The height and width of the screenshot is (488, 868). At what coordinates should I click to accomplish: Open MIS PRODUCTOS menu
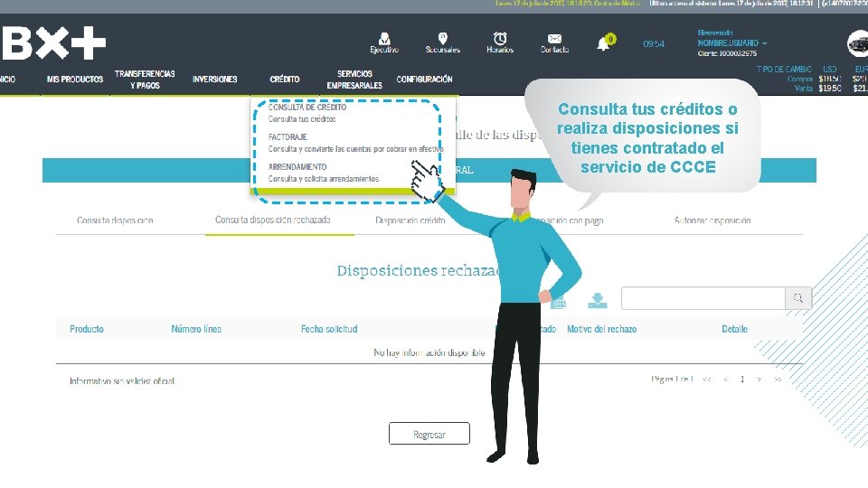75,80
